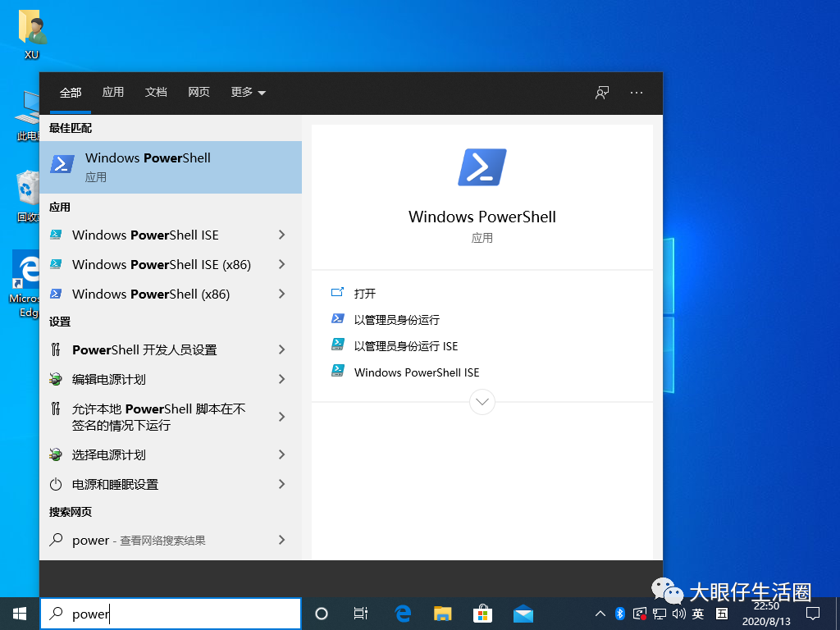
Task: Open 允许本地 PowerShell 脚本 setting result
Action: click(x=171, y=417)
